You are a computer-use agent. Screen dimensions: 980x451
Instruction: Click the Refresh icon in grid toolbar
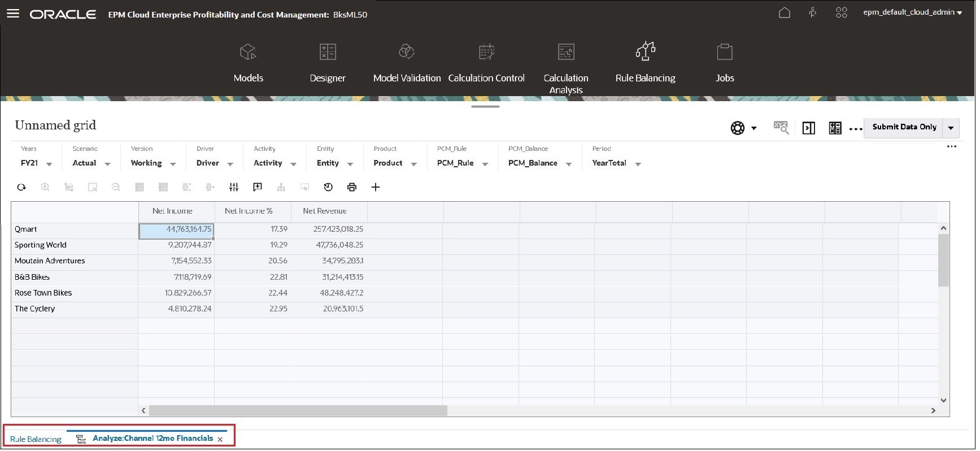tap(21, 187)
